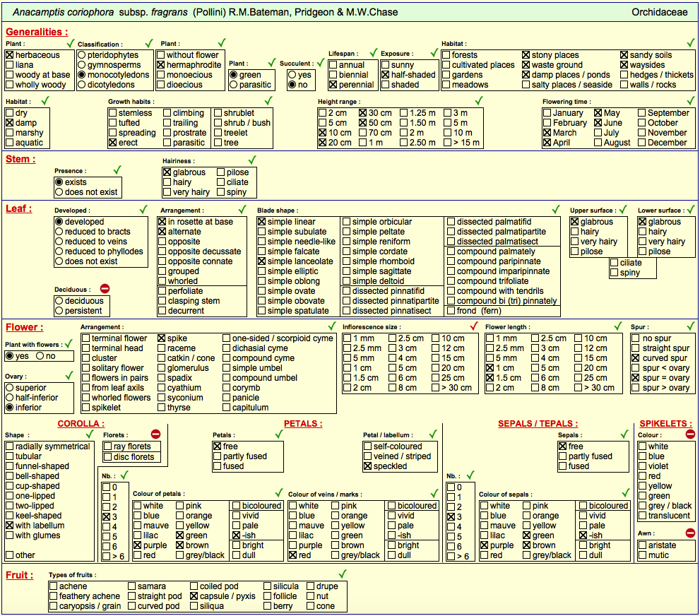Viewport: 700px width, 616px height.
Task: Select no under Plant with flowers
Action: pyautogui.click(x=40, y=356)
